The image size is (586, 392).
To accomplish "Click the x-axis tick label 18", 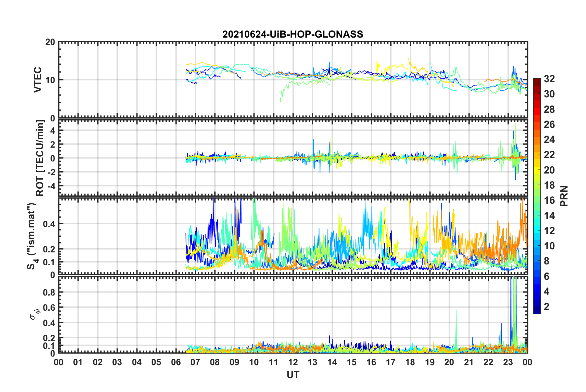I will tap(410, 362).
